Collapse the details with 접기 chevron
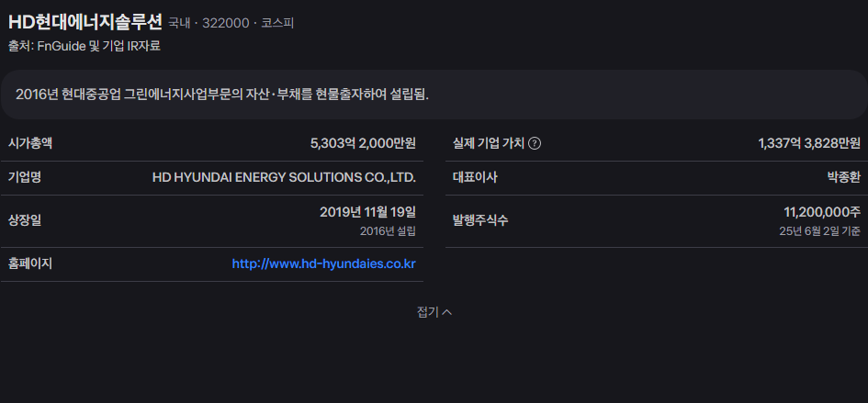Image resolution: width=868 pixels, height=403 pixels. click(434, 312)
